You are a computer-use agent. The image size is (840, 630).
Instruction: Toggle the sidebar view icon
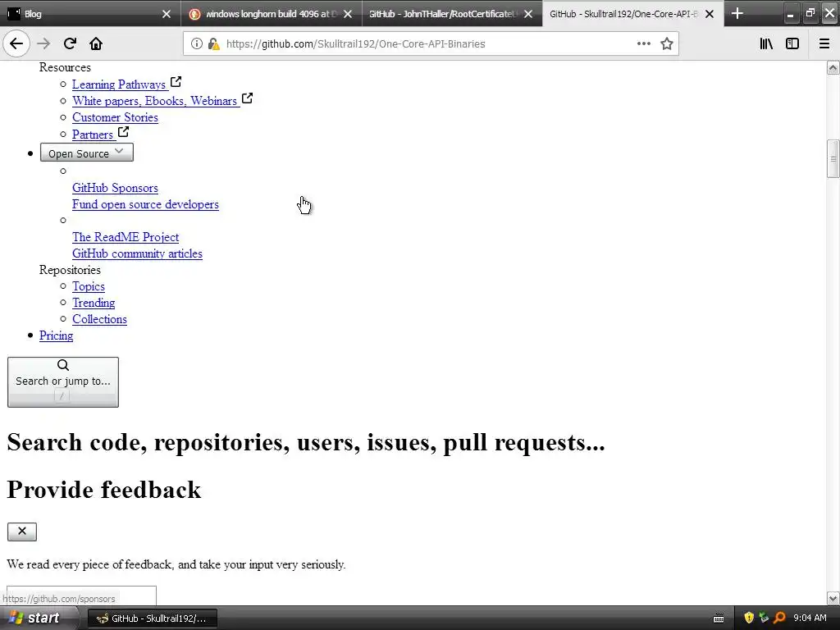click(792, 43)
